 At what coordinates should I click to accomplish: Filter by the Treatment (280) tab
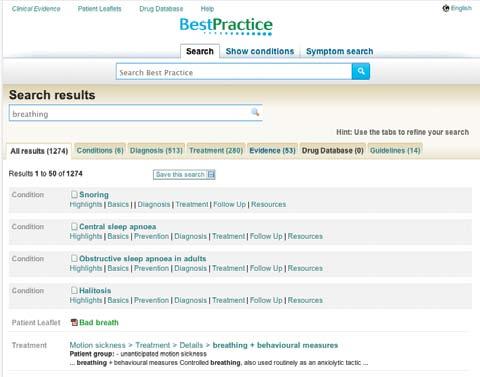(x=216, y=150)
